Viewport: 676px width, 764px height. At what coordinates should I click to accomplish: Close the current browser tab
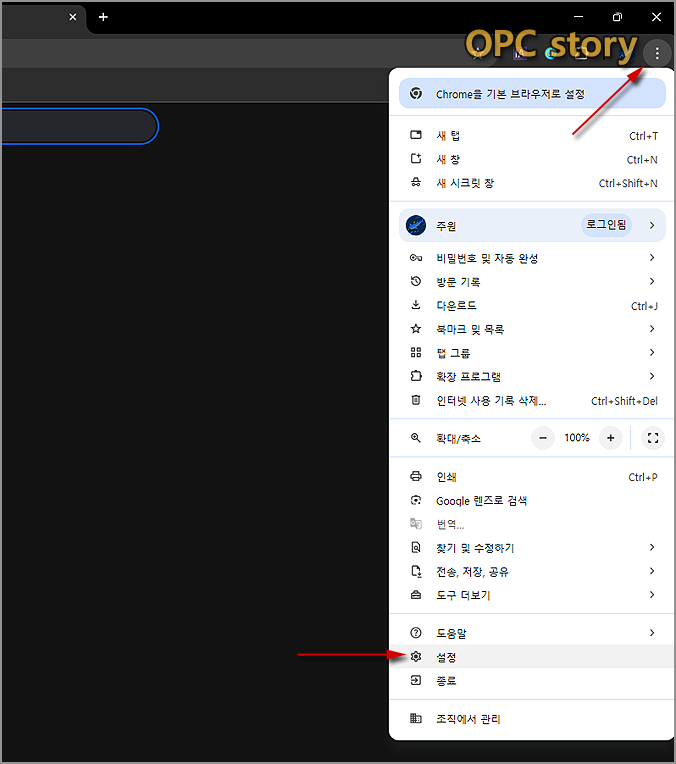pyautogui.click(x=73, y=17)
